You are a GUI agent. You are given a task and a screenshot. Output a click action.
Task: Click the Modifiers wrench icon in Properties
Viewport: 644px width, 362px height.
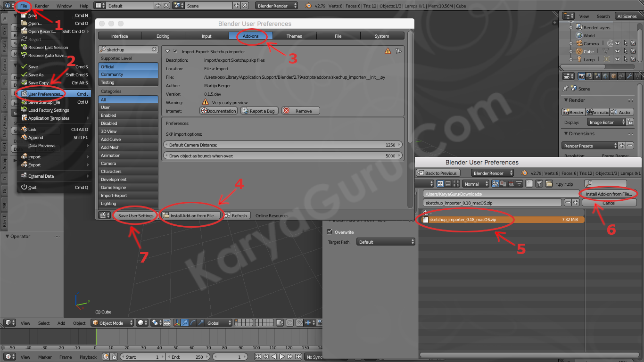pos(629,76)
